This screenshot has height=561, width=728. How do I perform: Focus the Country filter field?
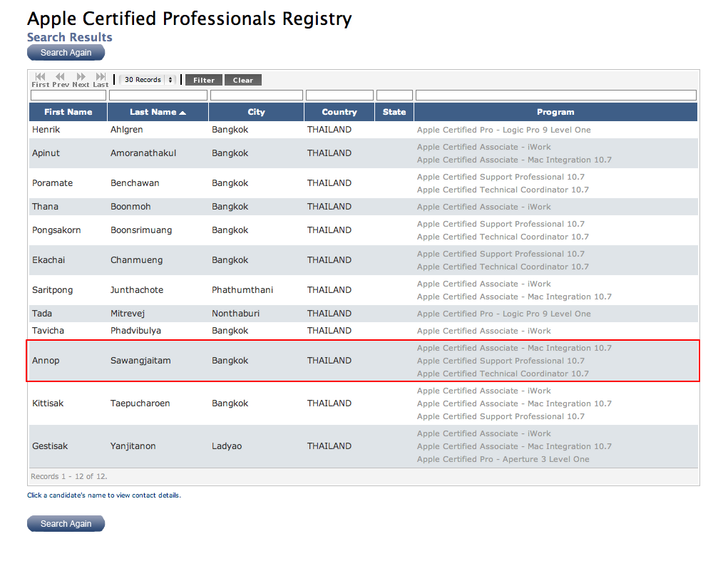click(340, 95)
